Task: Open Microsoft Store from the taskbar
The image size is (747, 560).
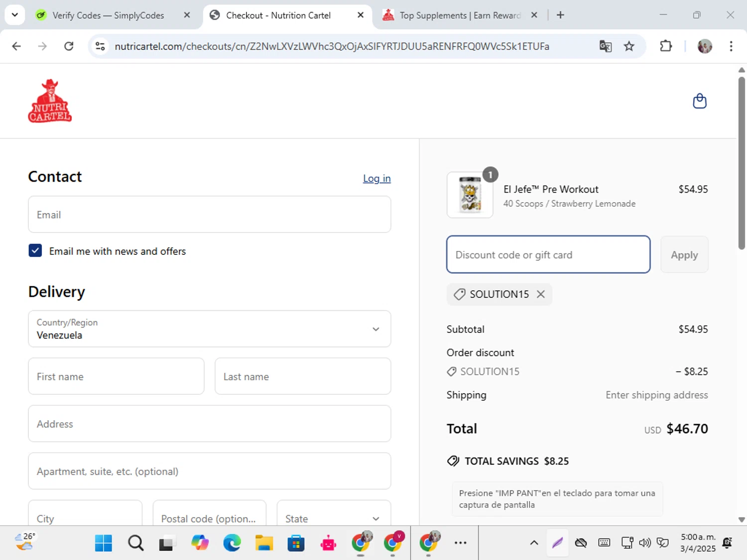Action: 296,543
